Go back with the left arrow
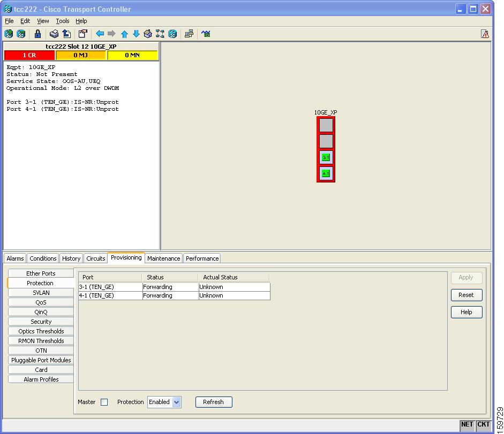The width and height of the screenshot is (504, 434). 100,34
